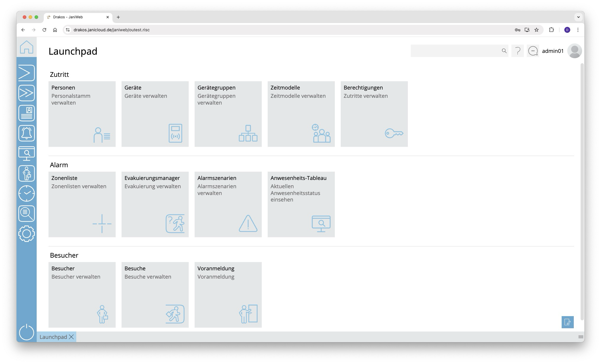Image resolution: width=601 pixels, height=364 pixels.
Task: Open the Personen tile
Action: tap(82, 114)
